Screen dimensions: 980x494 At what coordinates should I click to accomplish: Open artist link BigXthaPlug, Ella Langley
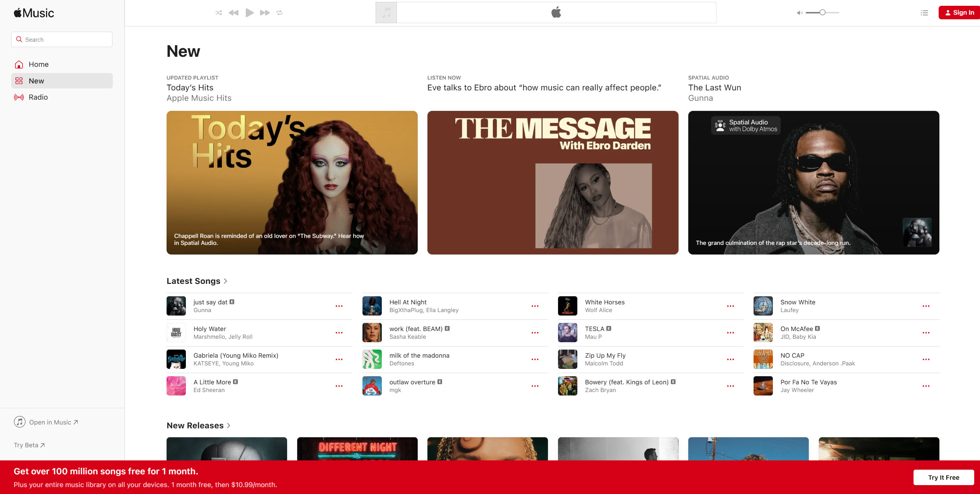point(424,310)
